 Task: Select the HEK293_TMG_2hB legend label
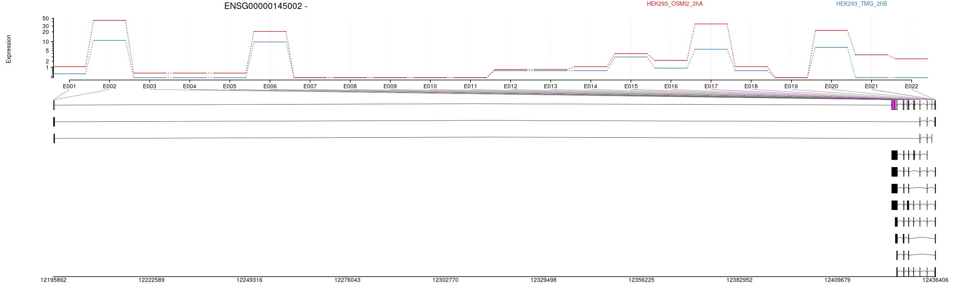pos(862,4)
